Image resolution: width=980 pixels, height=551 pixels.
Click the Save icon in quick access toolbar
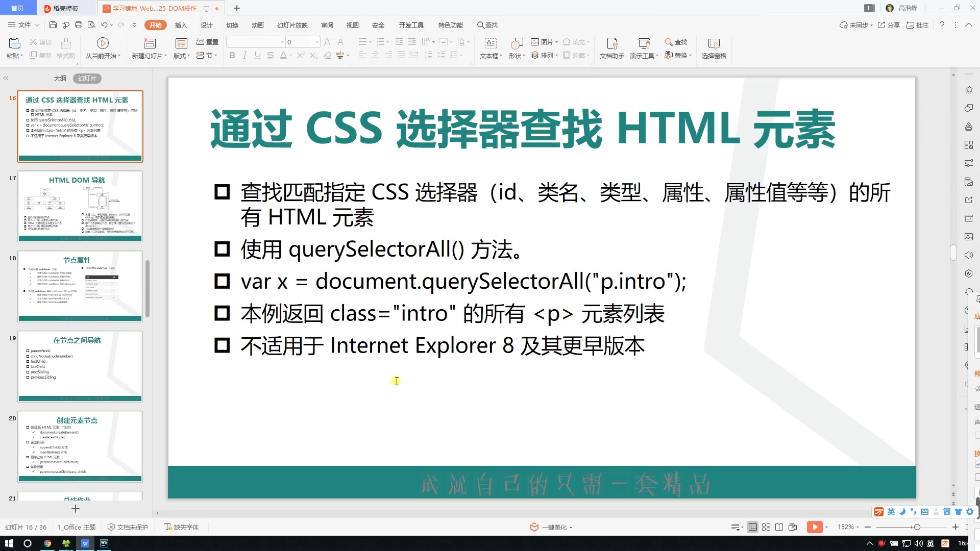[x=53, y=25]
